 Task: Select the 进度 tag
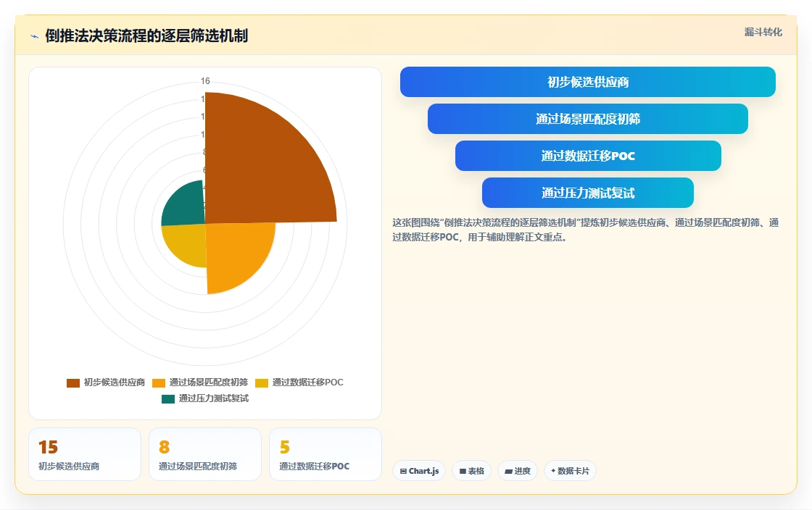pyautogui.click(x=518, y=471)
